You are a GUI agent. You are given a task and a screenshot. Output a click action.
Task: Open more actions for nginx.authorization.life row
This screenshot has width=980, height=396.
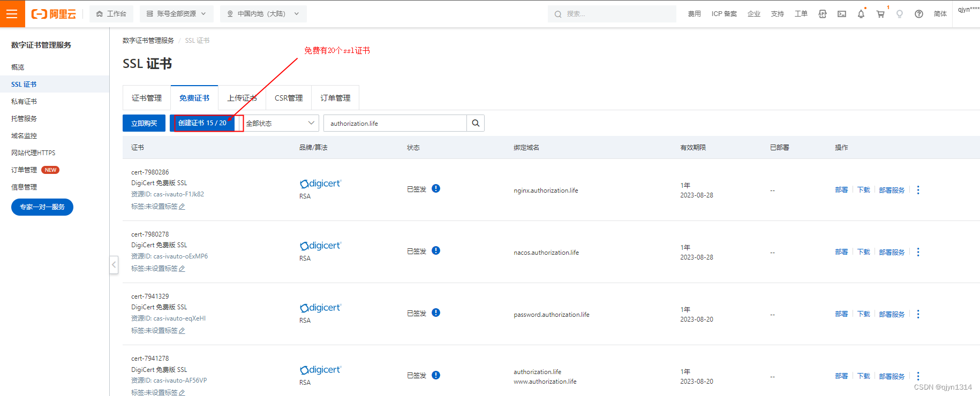coord(918,190)
